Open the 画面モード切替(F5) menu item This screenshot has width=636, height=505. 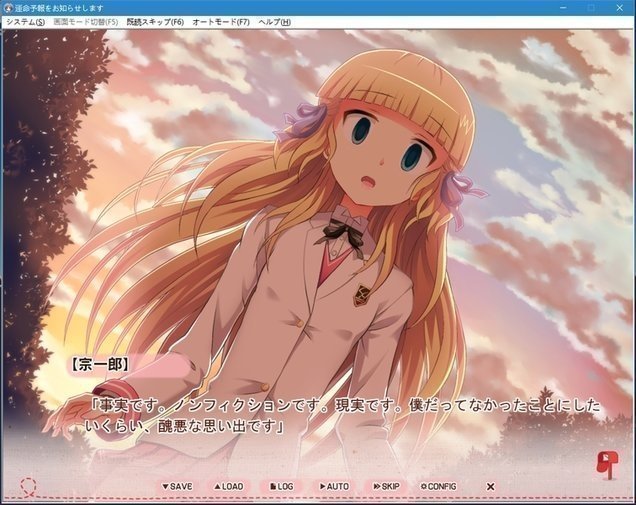point(86,22)
